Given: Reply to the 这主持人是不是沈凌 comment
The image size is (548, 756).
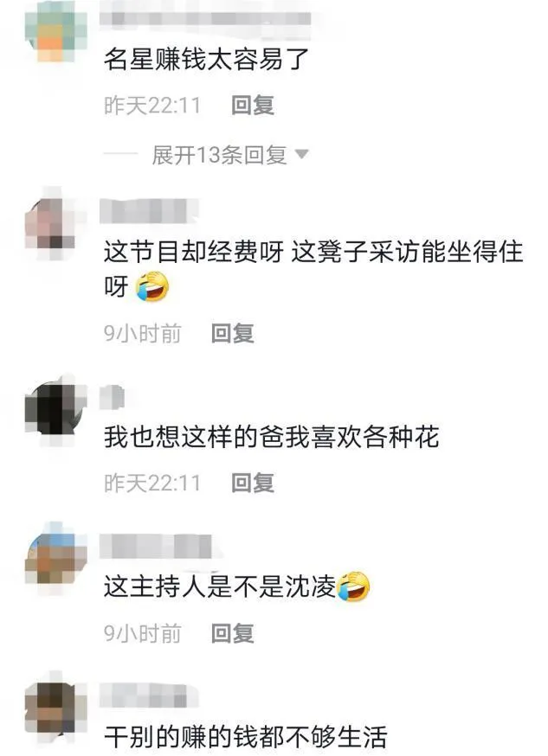Looking at the screenshot, I should [233, 633].
